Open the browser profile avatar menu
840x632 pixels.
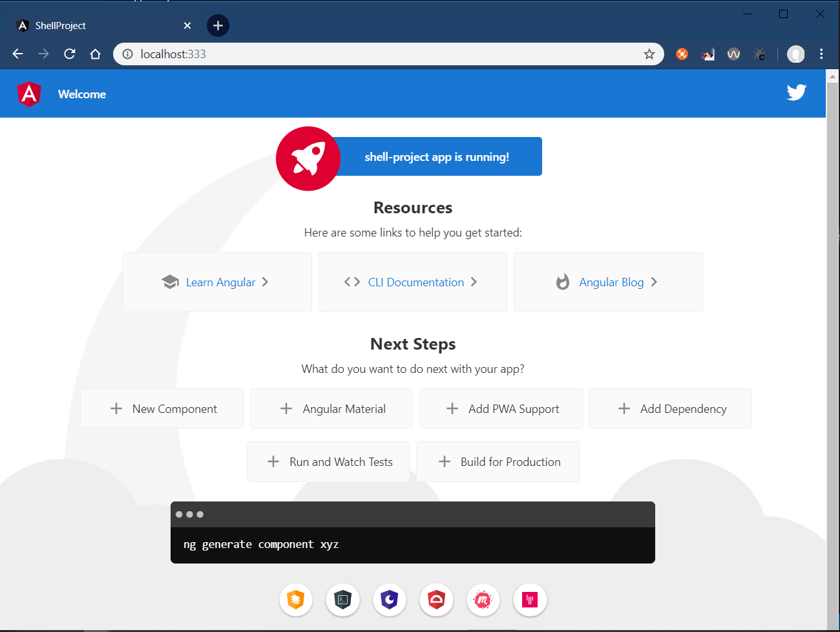click(795, 54)
